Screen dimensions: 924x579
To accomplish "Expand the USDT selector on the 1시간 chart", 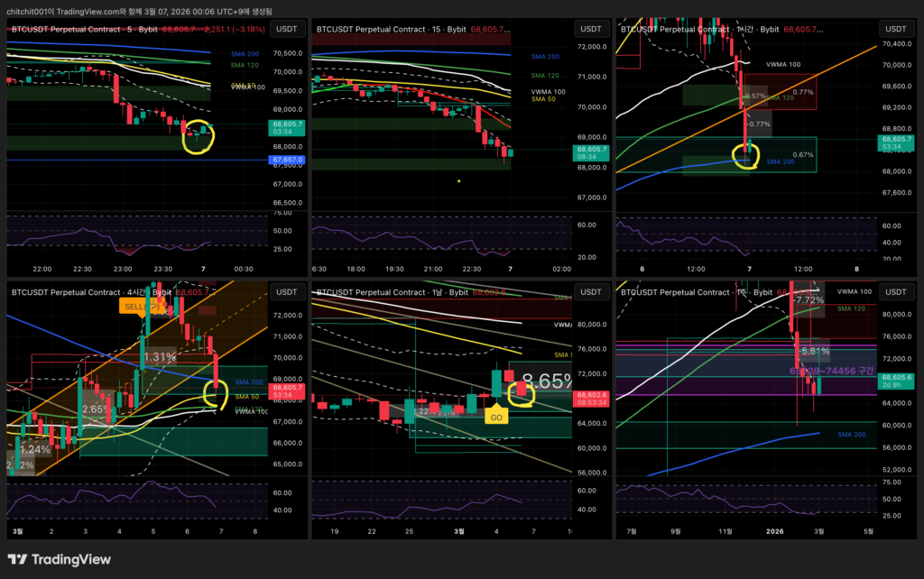I will point(895,29).
